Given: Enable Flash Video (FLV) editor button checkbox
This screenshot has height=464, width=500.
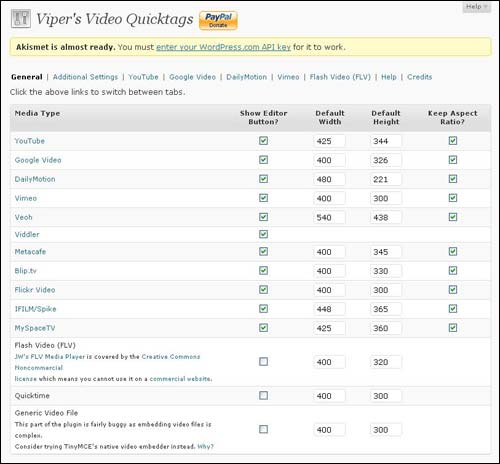Looking at the screenshot, I should [x=263, y=362].
